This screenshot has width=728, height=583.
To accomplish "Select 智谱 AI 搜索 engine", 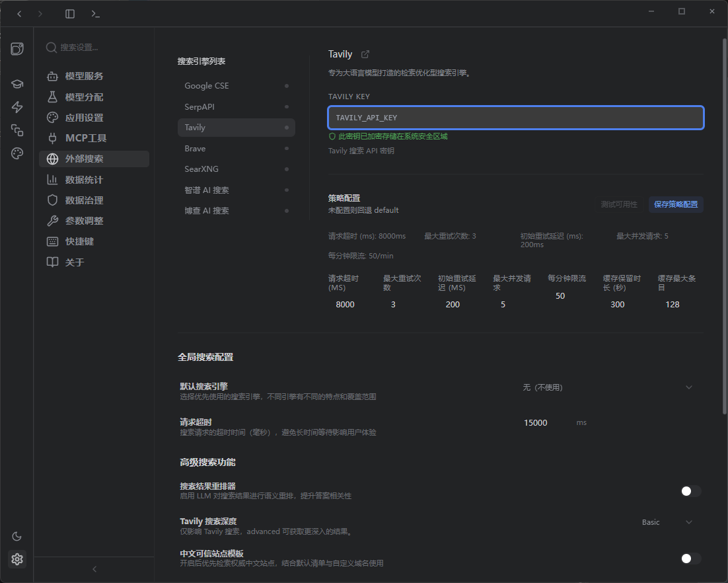I will [x=237, y=190].
